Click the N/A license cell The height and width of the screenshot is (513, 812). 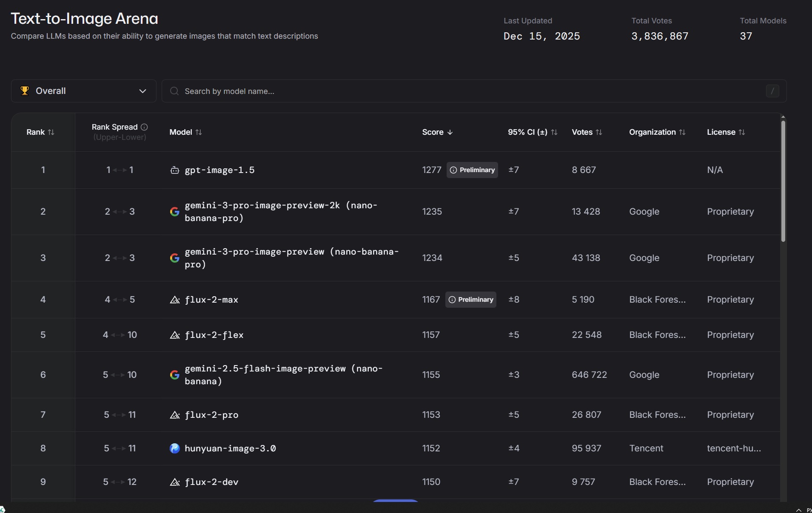click(x=715, y=170)
